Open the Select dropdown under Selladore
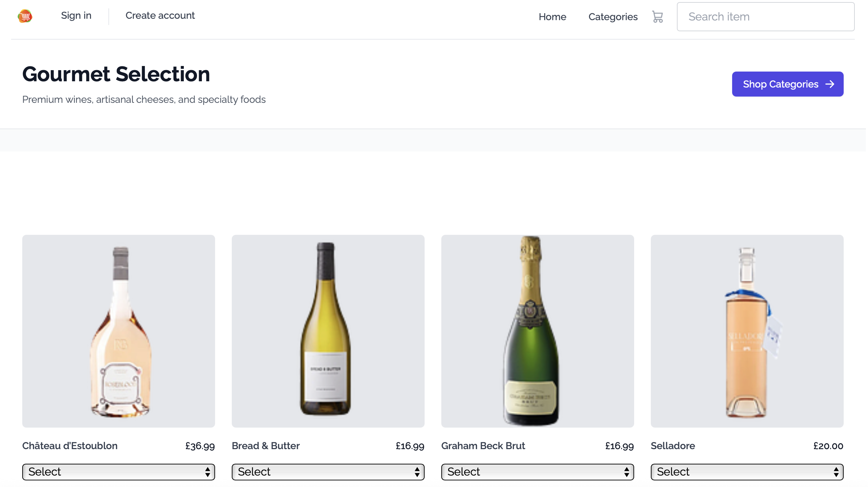The width and height of the screenshot is (868, 487). click(x=747, y=472)
